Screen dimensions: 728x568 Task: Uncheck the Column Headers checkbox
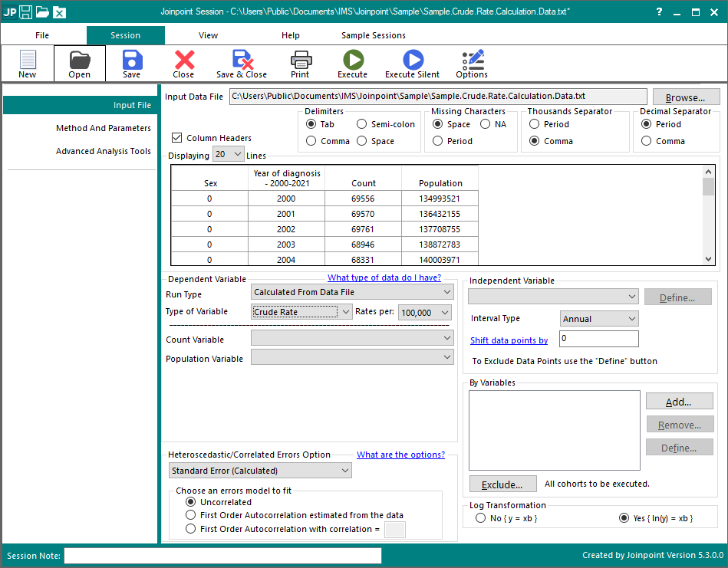pyautogui.click(x=177, y=138)
